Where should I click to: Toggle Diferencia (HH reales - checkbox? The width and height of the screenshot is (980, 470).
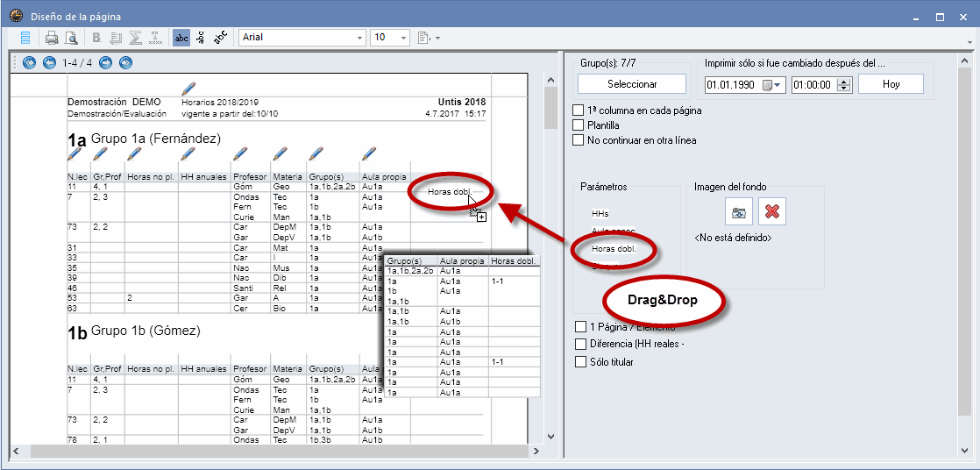point(580,345)
